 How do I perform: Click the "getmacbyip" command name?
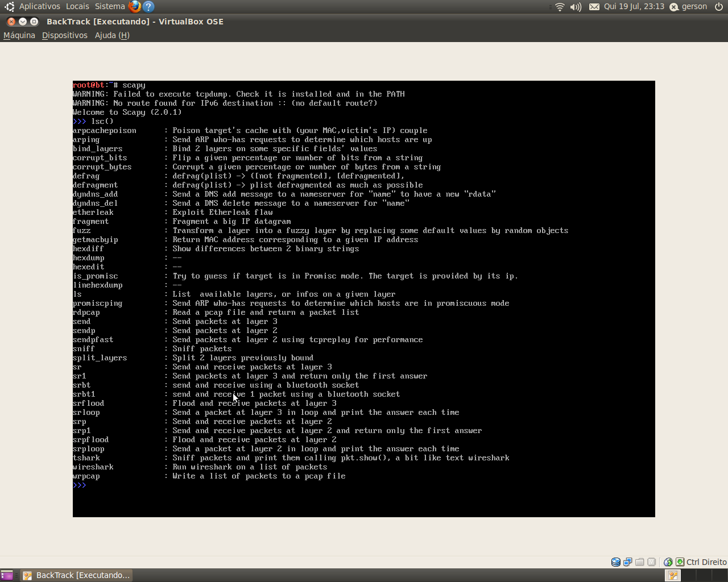point(96,240)
